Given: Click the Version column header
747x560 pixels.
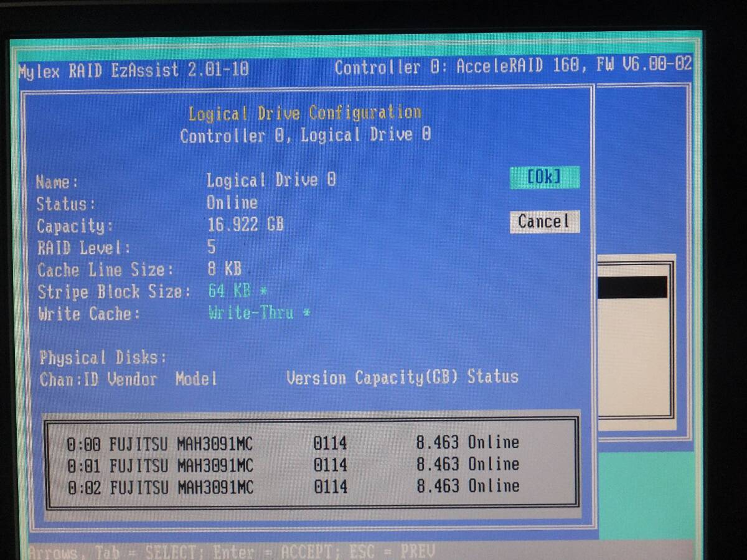Looking at the screenshot, I should pyautogui.click(x=316, y=378).
